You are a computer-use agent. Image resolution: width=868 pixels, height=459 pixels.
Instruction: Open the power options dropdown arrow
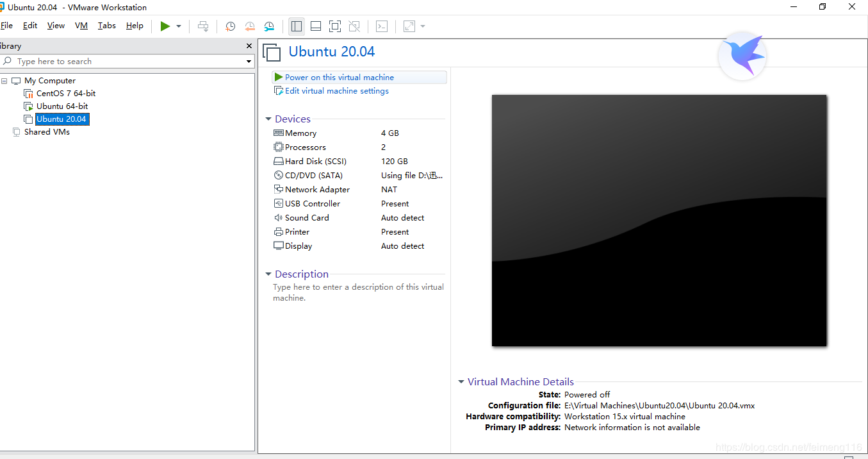pyautogui.click(x=179, y=26)
